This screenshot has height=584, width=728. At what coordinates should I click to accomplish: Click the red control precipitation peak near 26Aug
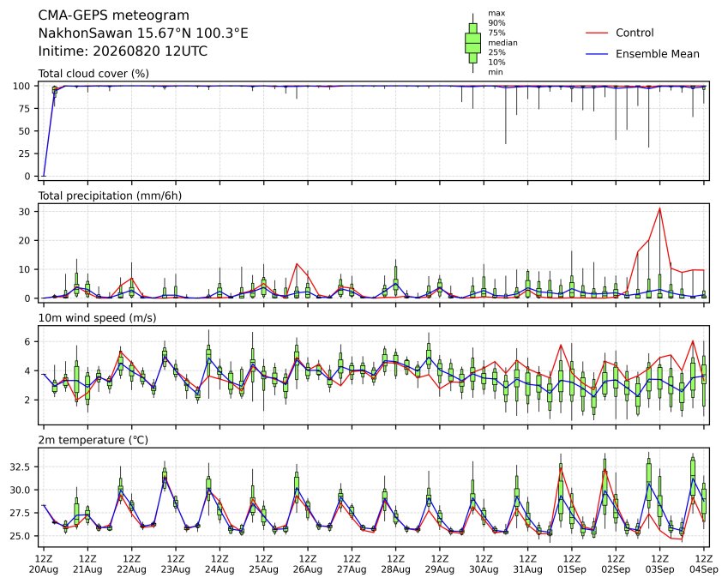coord(298,263)
